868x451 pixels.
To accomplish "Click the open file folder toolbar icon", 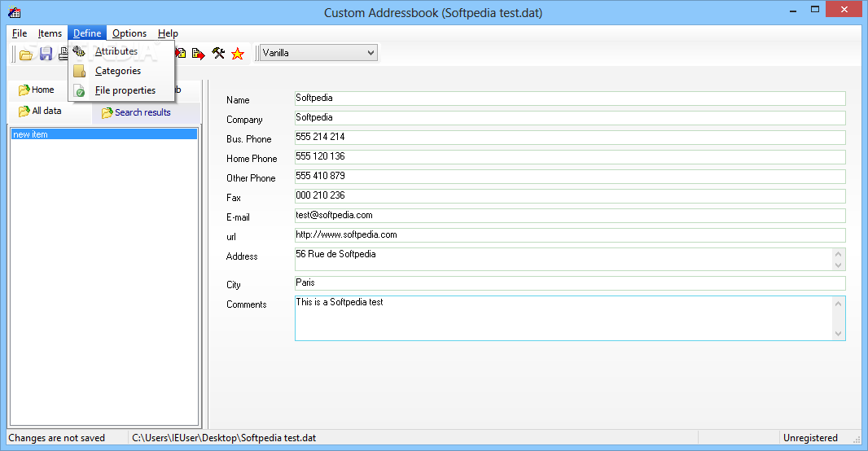I will [25, 54].
